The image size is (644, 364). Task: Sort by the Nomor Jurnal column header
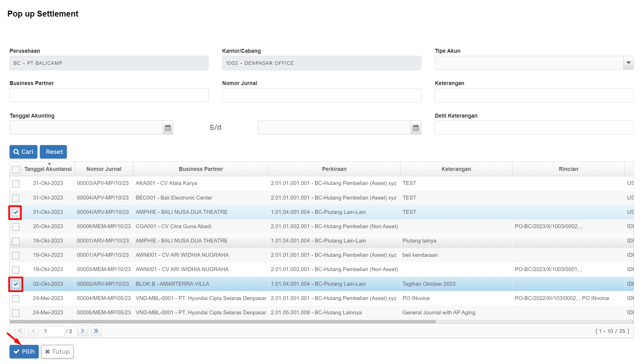[x=104, y=169]
